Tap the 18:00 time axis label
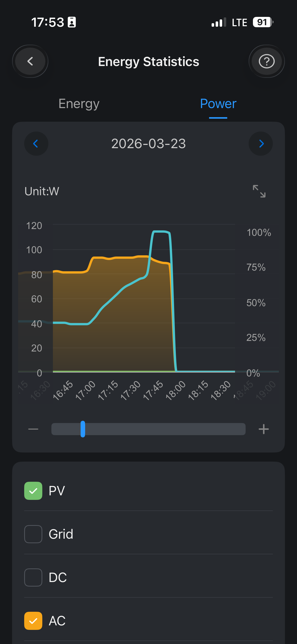Image resolution: width=297 pixels, height=644 pixels. [176, 390]
